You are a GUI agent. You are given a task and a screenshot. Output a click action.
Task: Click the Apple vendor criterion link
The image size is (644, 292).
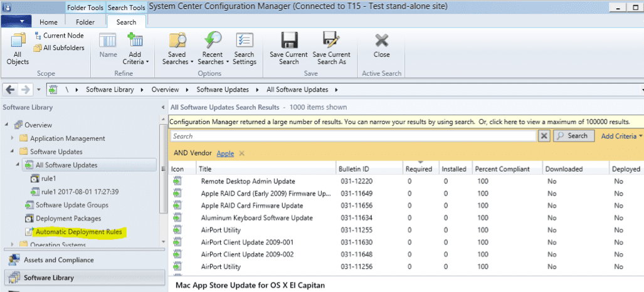[225, 153]
